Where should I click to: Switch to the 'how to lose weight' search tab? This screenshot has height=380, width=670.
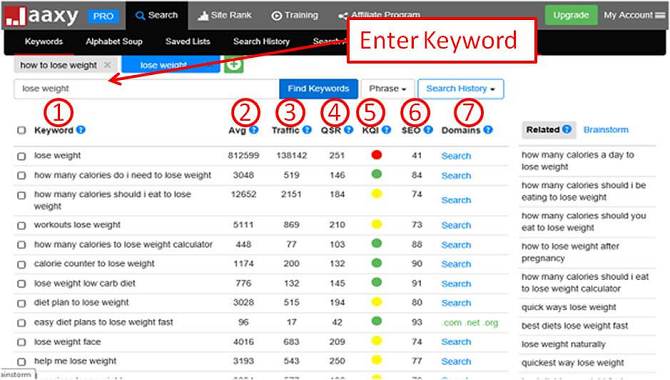[x=59, y=65]
